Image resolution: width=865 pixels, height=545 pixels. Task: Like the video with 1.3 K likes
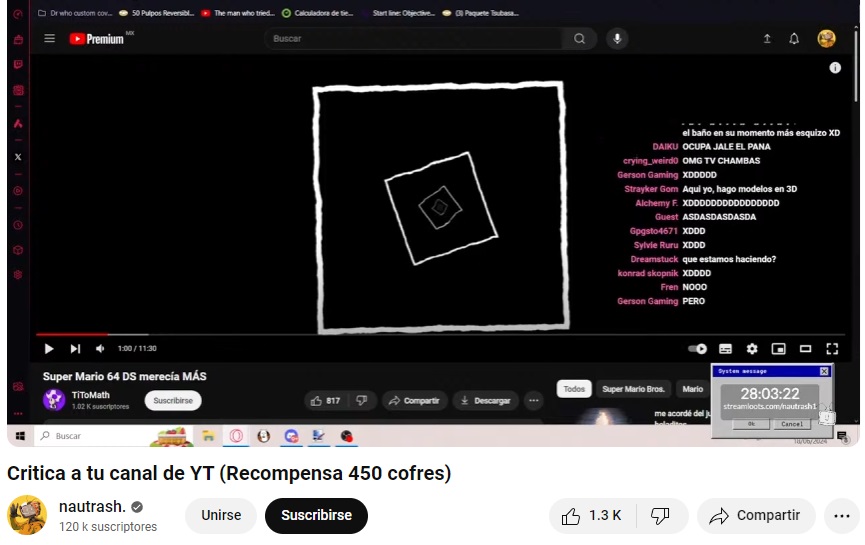point(592,516)
